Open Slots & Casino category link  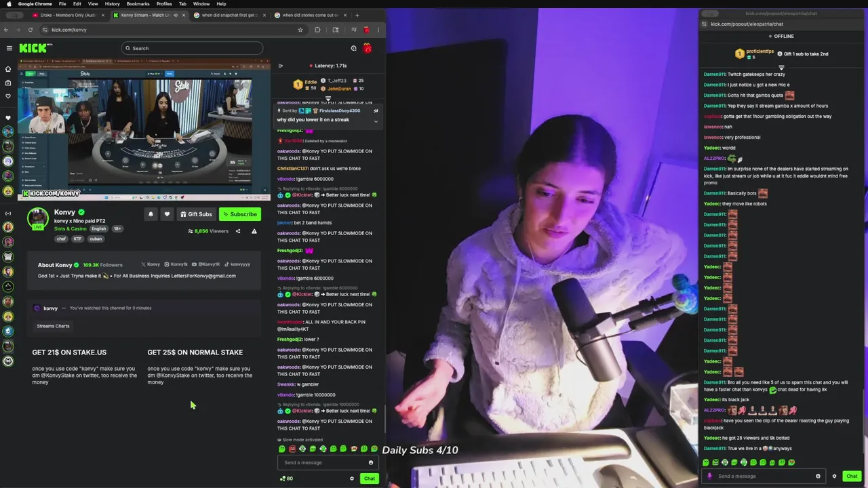coord(71,228)
